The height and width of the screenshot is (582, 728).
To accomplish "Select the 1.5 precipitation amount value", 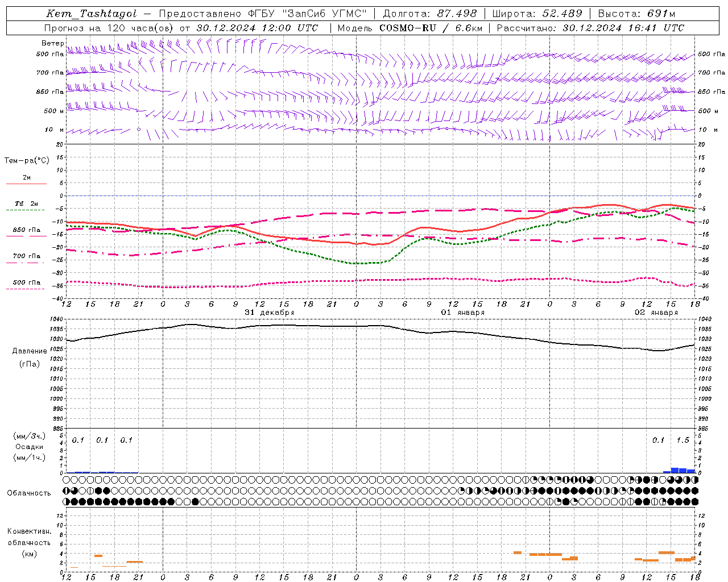I will point(682,440).
